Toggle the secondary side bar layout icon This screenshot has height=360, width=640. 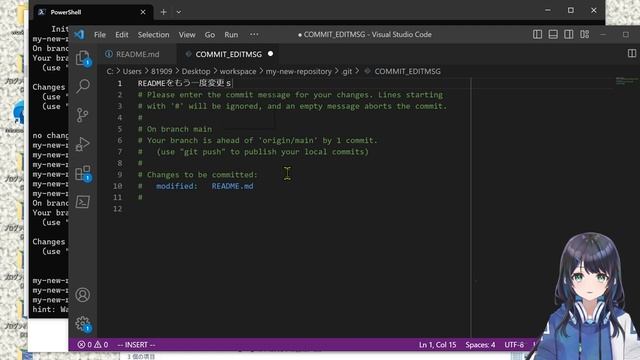[x=569, y=35]
